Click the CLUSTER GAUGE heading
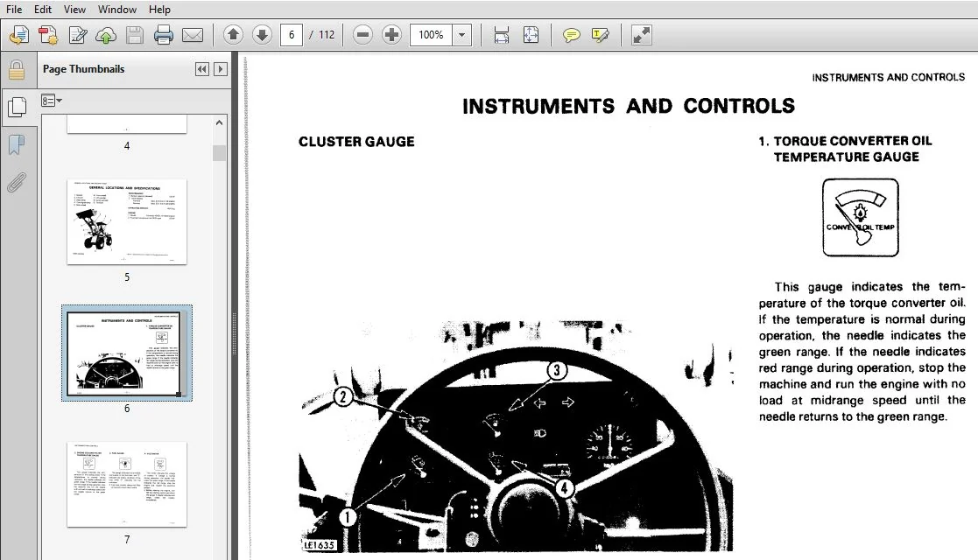The width and height of the screenshot is (978, 560). [x=356, y=142]
